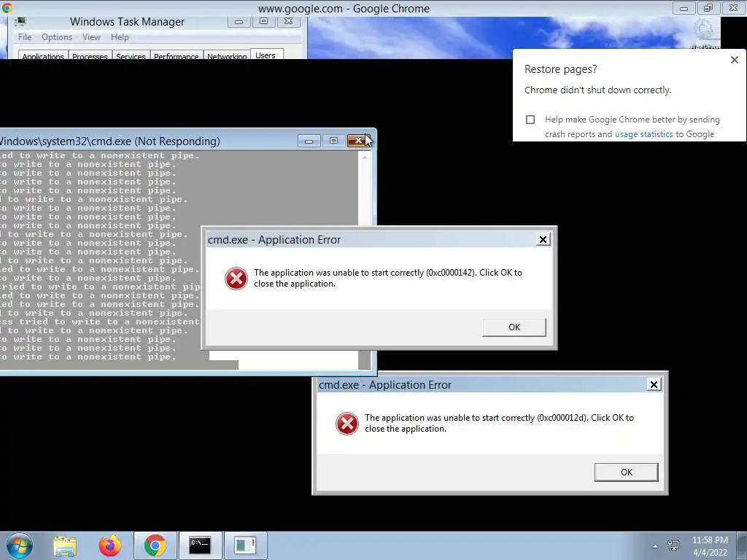Open Help menu in Task Manager
The image size is (747, 560).
click(x=120, y=37)
